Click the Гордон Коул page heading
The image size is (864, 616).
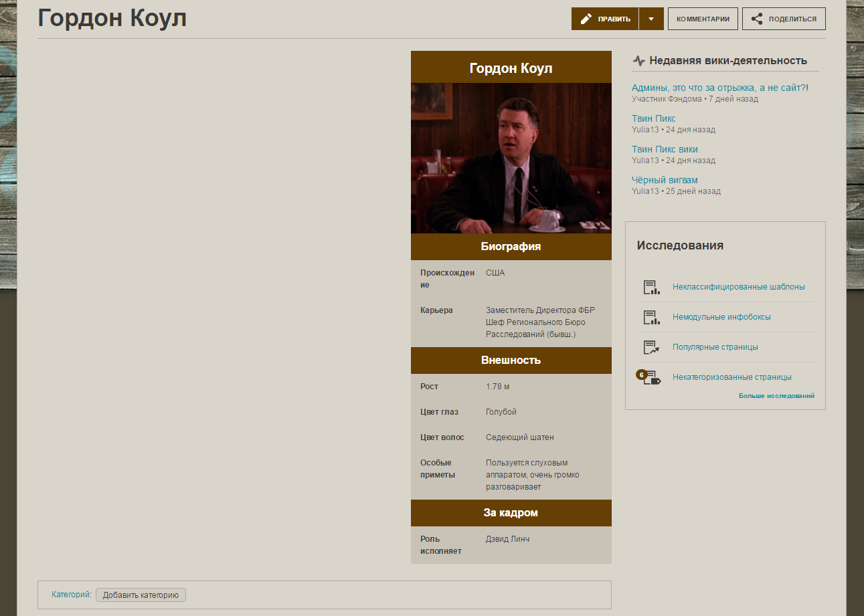[x=112, y=18]
